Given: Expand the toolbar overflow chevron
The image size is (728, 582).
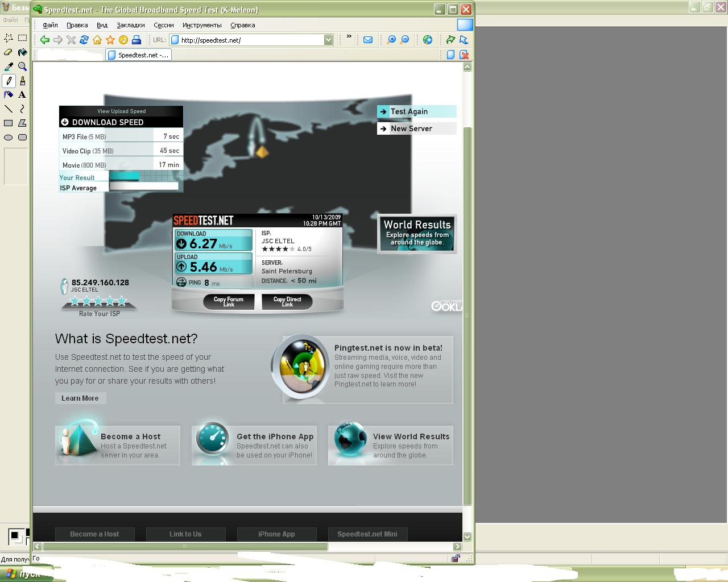Looking at the screenshot, I should click(x=349, y=37).
